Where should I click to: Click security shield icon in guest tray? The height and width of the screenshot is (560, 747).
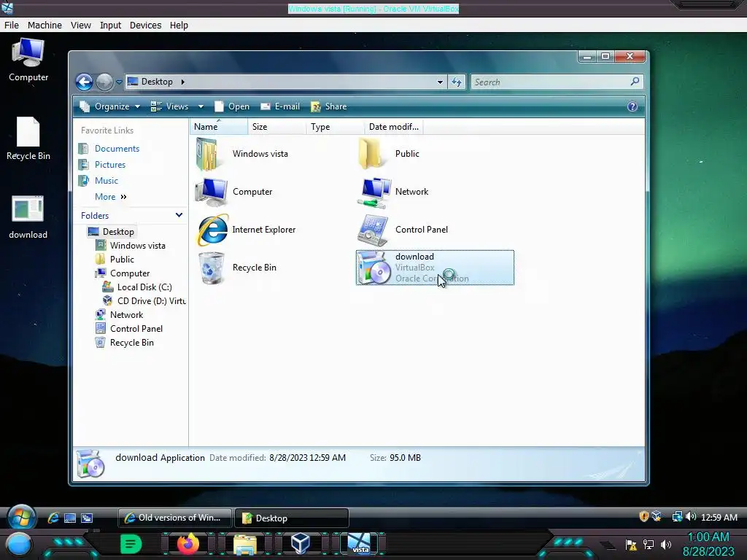tap(643, 517)
